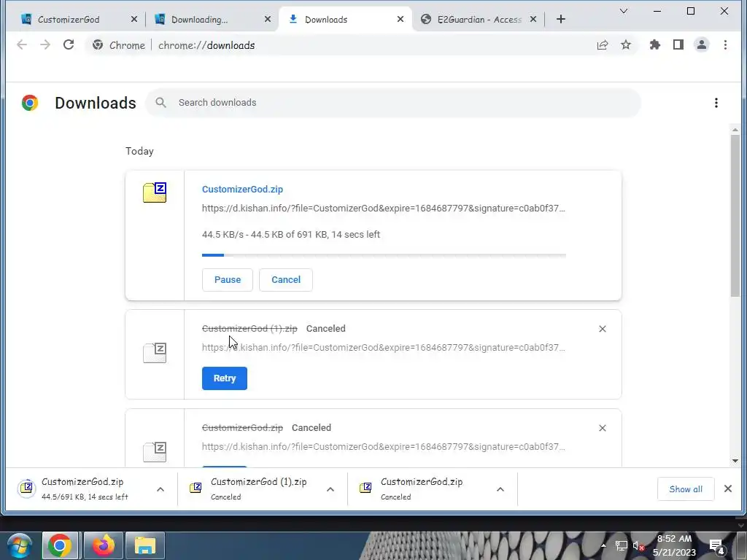747x560 pixels.
Task: Click the Chrome logo beside Downloads title
Action: coord(29,103)
